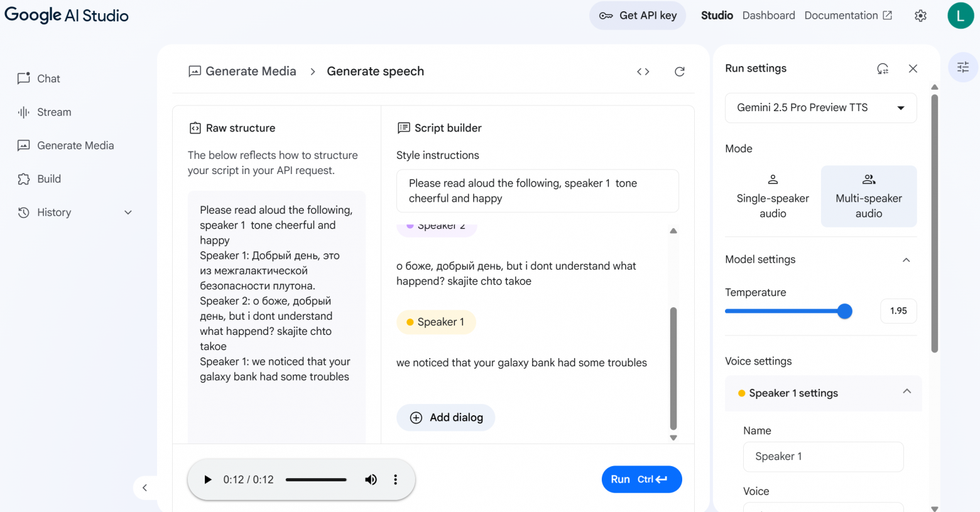Switch to Single-speaker audio mode
The width and height of the screenshot is (980, 512).
pyautogui.click(x=772, y=196)
